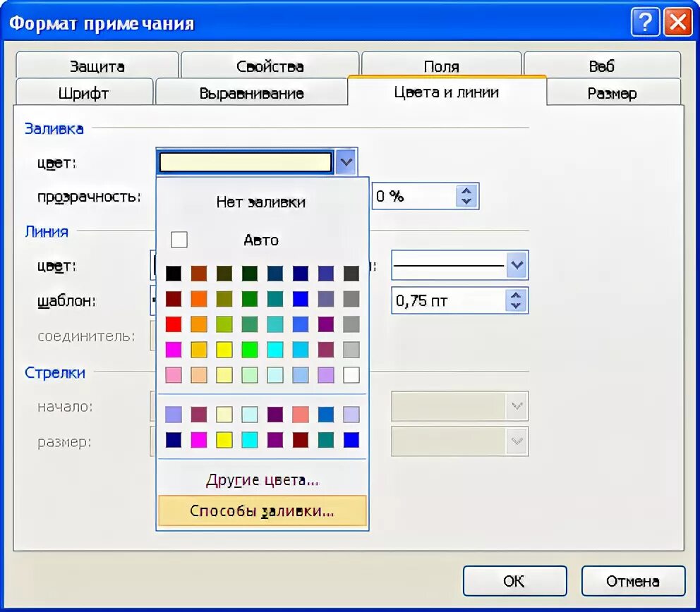Image resolution: width=700 pixels, height=612 pixels.
Task: Click the OK button
Action: tap(514, 581)
